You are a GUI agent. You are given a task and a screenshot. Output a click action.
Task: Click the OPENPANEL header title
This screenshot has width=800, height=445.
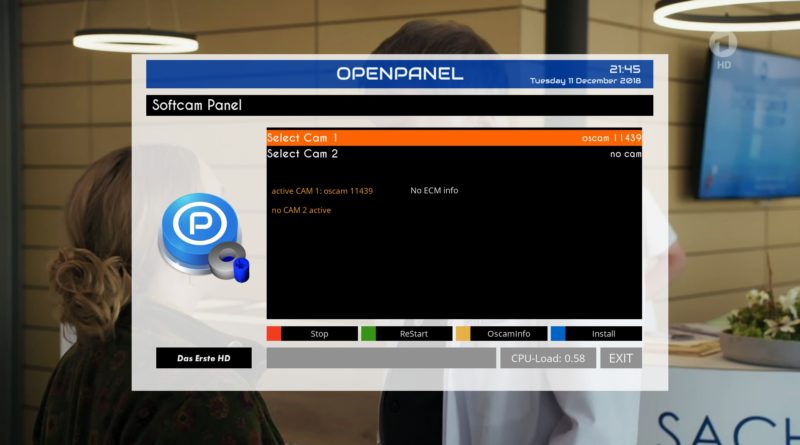click(399, 74)
